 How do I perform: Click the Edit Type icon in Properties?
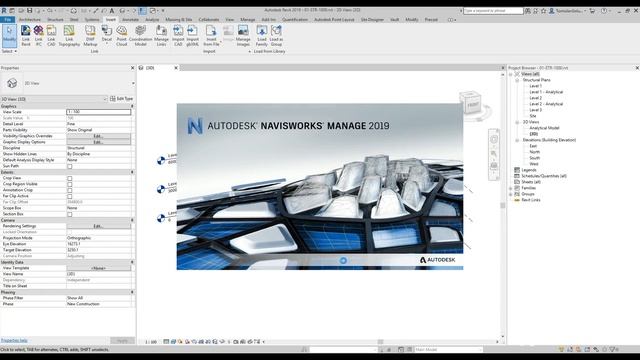pyautogui.click(x=113, y=99)
